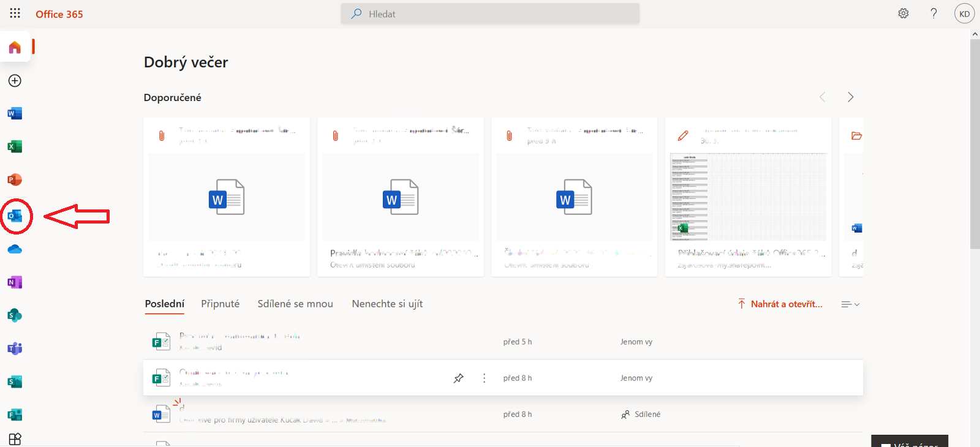
Task: Open the Excel spreadsheet thumbnail card
Action: tap(748, 197)
